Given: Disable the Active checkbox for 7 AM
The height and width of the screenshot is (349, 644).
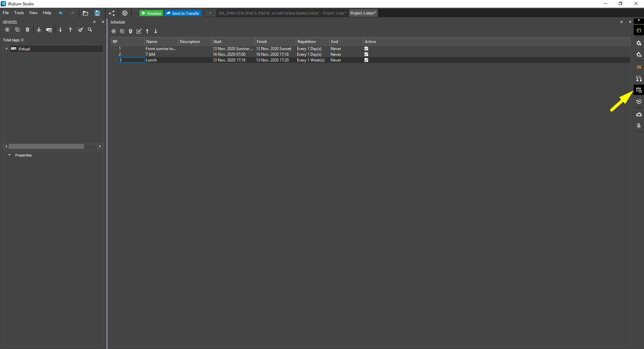Looking at the screenshot, I should (366, 54).
